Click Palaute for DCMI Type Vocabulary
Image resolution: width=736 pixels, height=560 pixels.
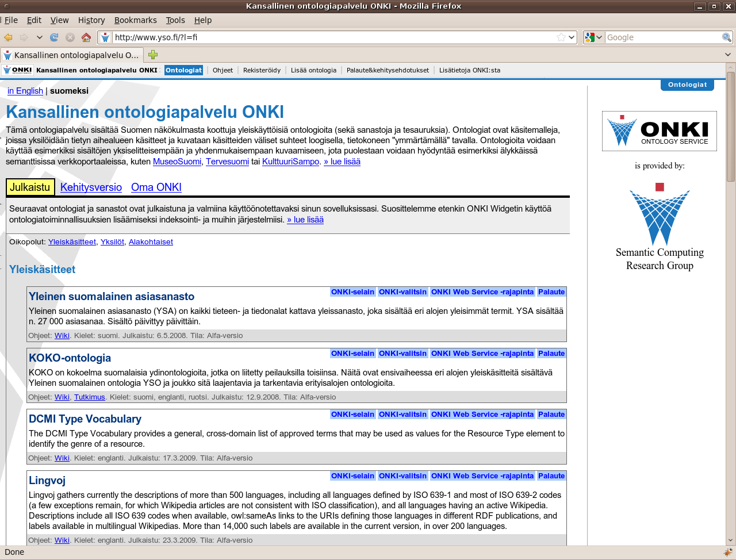(x=551, y=415)
